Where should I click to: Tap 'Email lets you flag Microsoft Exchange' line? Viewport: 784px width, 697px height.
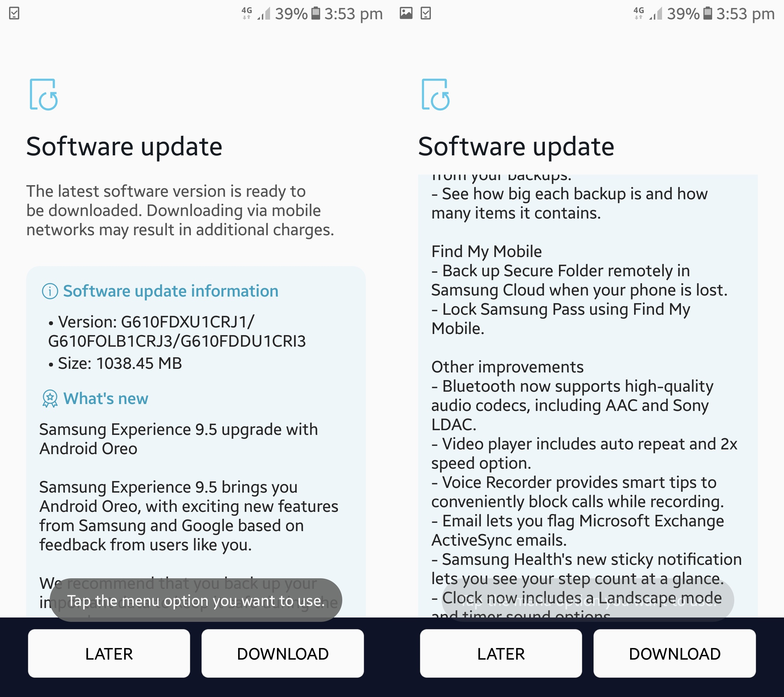click(577, 530)
